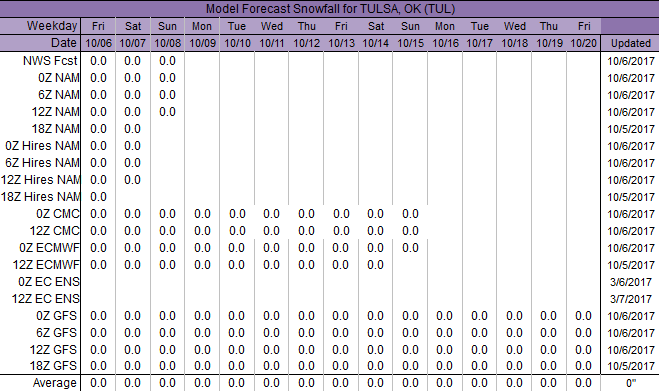Click the 3/7/2017 updated date for 12Z EC ENS

[631, 299]
